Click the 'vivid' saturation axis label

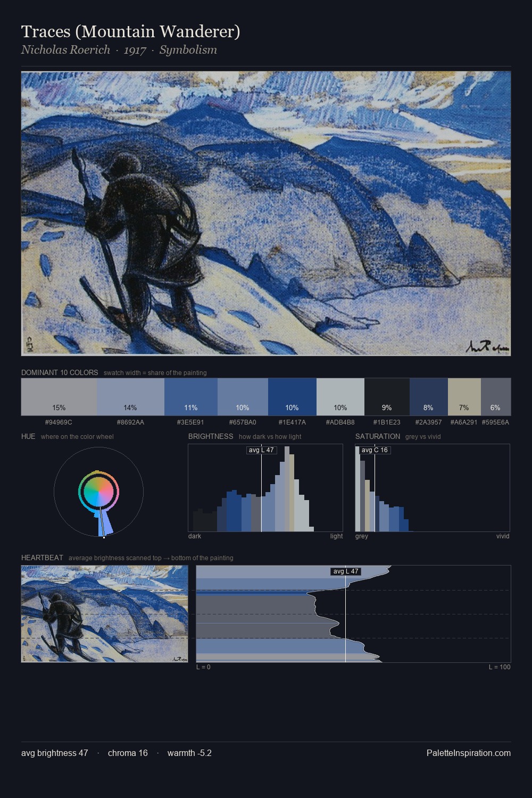click(503, 536)
